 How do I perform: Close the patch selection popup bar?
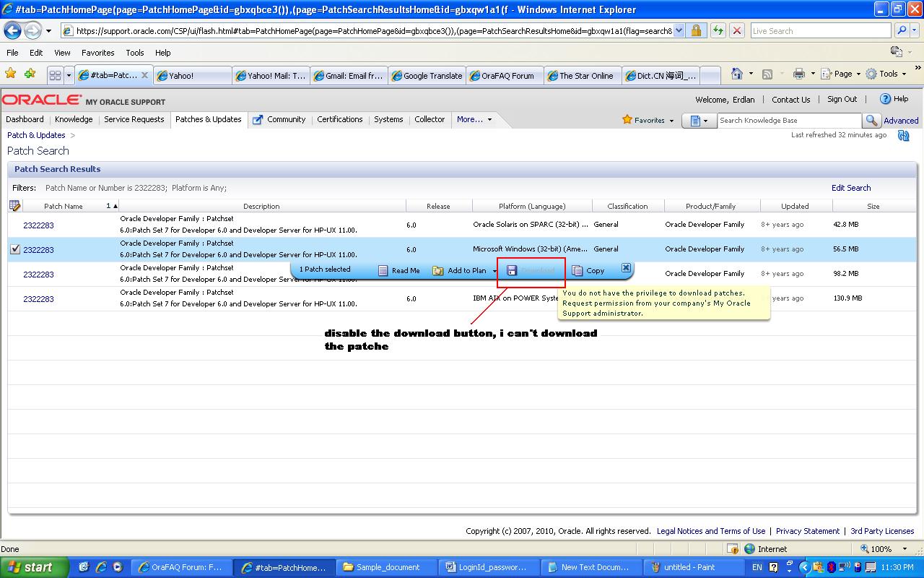click(626, 267)
